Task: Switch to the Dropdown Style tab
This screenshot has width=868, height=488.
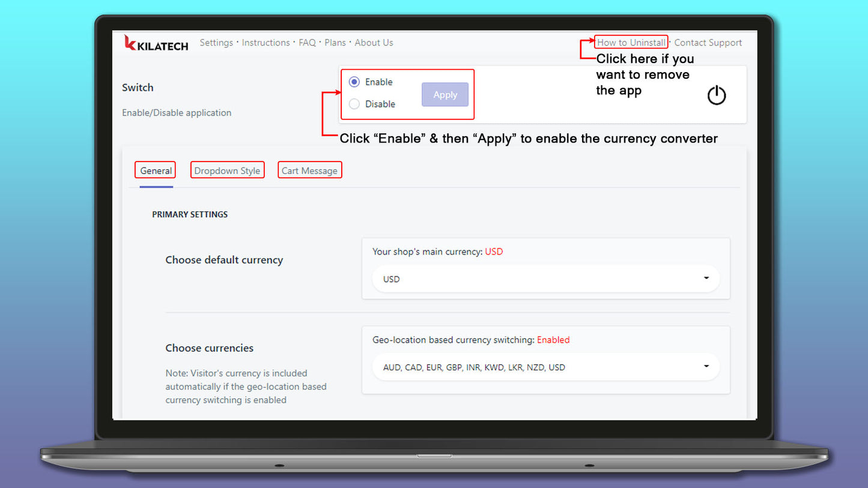Action: point(227,171)
